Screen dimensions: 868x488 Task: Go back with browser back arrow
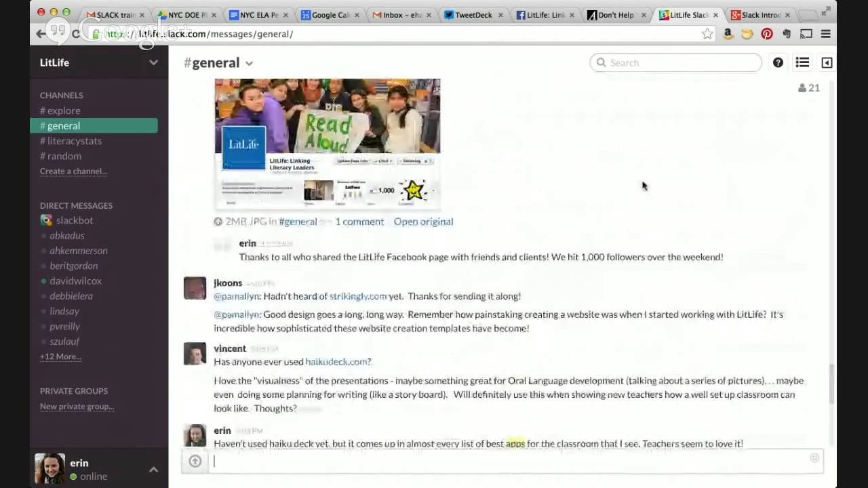tap(41, 34)
